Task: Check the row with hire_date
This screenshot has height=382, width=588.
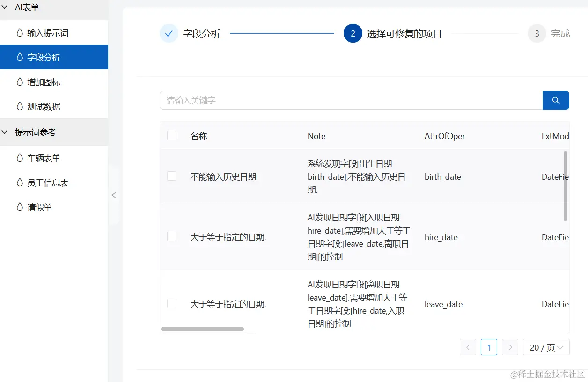Action: (172, 236)
